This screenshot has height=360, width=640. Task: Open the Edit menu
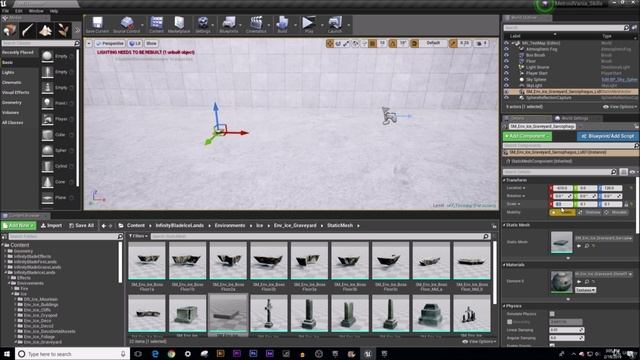pyautogui.click(x=19, y=11)
